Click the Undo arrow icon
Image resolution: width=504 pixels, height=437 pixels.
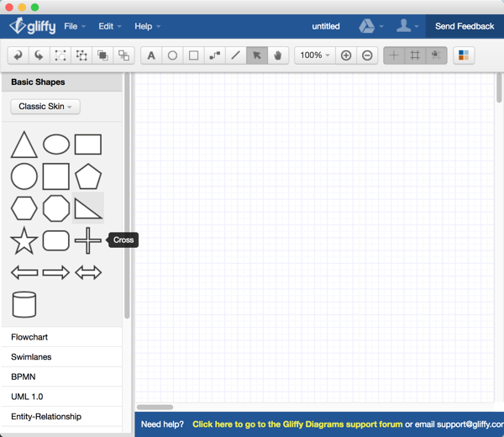tap(18, 55)
